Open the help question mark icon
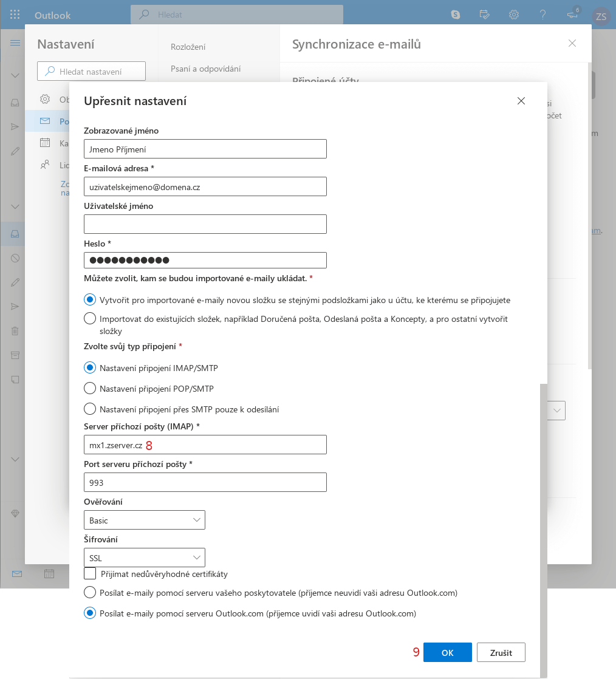616x679 pixels. click(x=542, y=15)
